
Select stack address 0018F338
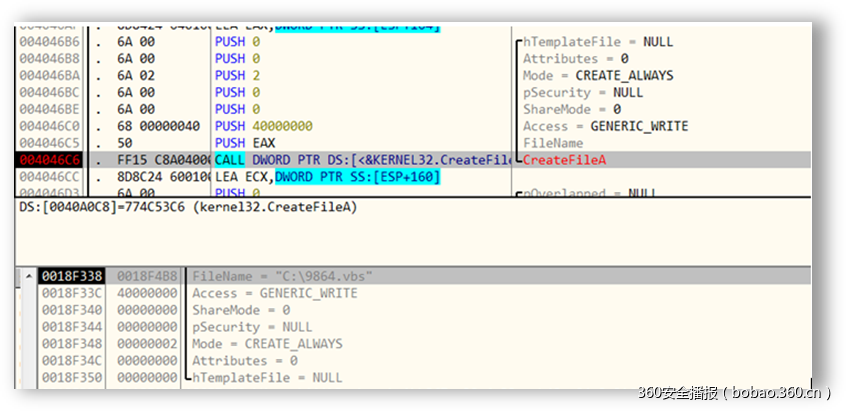click(x=71, y=276)
